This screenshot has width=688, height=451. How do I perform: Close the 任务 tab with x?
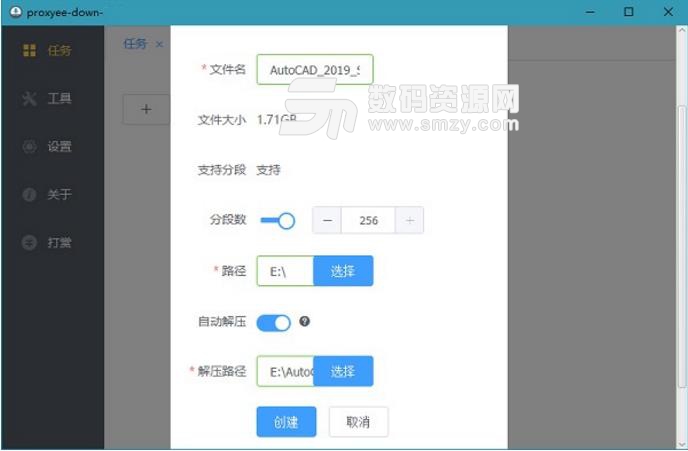click(x=159, y=44)
